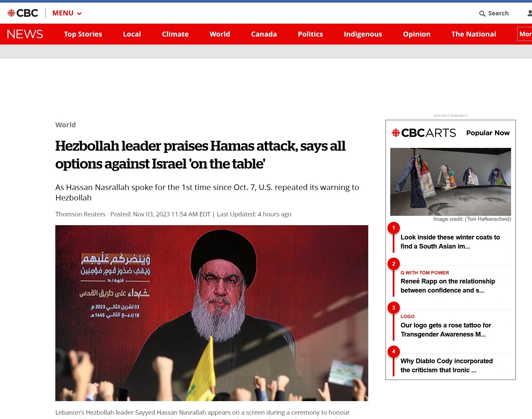Go to the Politics section

pos(310,34)
